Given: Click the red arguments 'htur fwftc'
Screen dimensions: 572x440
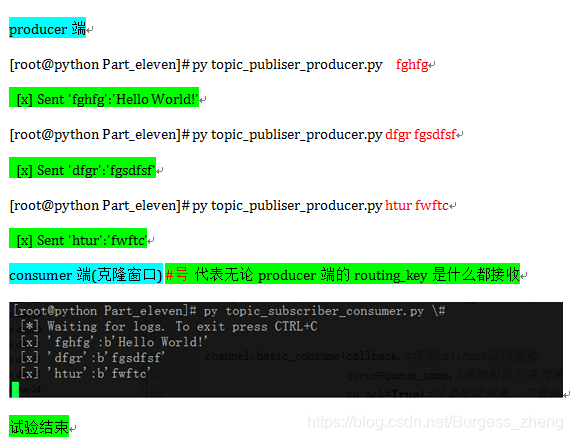Looking at the screenshot, I should 417,205.
